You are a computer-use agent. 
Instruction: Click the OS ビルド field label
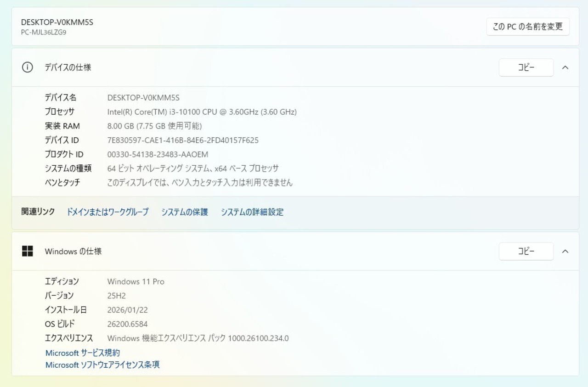(60, 324)
